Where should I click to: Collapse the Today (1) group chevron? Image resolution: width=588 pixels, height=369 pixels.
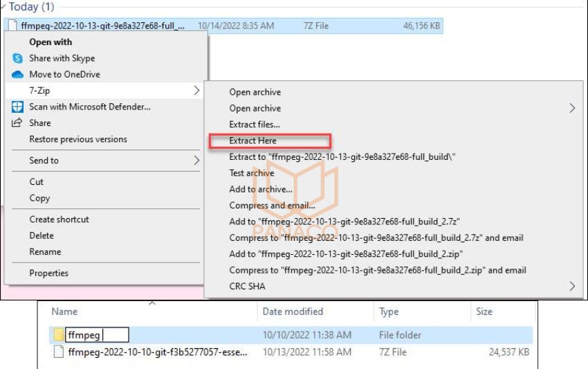3,6
